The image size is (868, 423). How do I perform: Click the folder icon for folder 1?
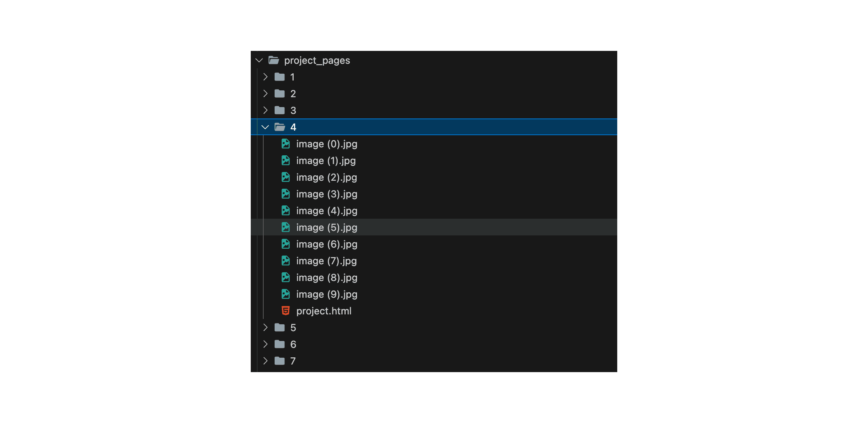[x=280, y=77]
